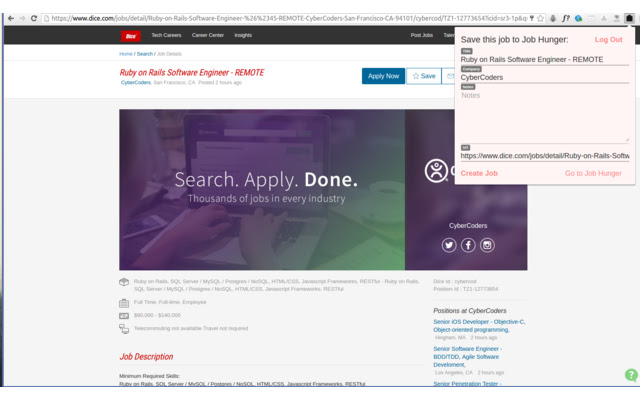Open Career Center menu
The image size is (640, 400).
[x=208, y=35]
